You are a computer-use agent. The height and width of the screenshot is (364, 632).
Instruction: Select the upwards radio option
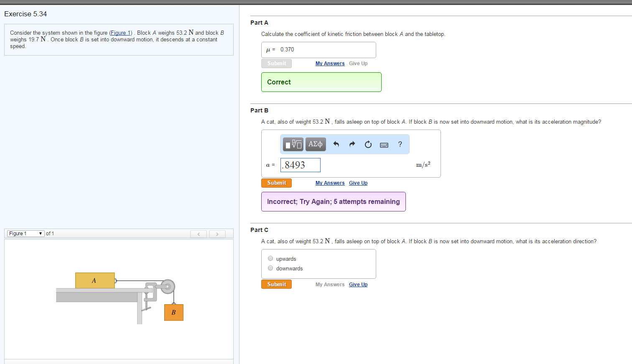point(270,259)
